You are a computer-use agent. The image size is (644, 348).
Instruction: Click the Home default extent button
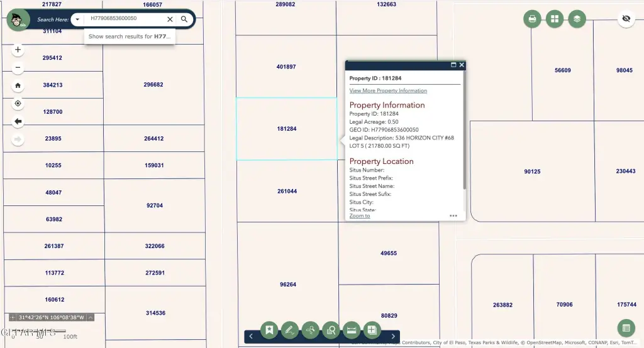point(18,85)
